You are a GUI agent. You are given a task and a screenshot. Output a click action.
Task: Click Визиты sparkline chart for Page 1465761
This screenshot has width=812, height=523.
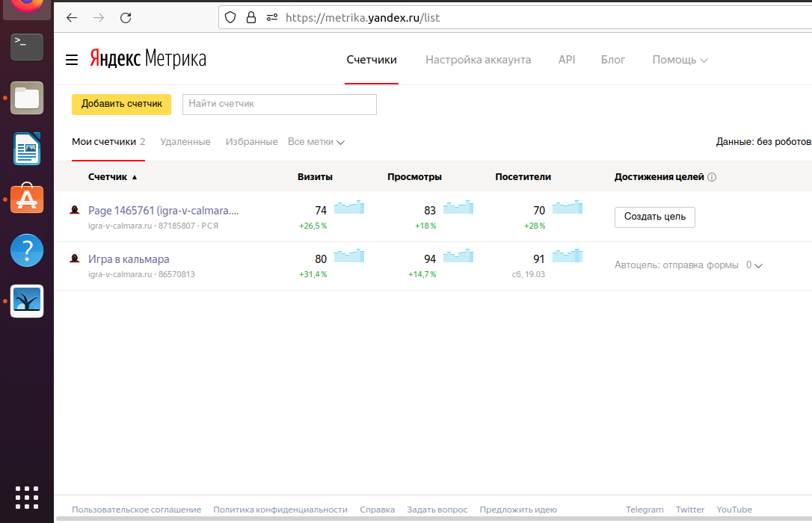pyautogui.click(x=348, y=207)
